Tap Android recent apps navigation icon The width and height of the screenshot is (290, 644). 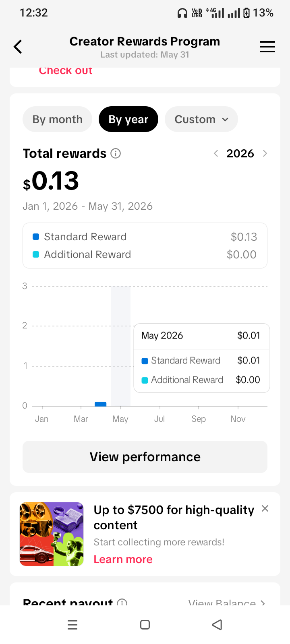72,625
